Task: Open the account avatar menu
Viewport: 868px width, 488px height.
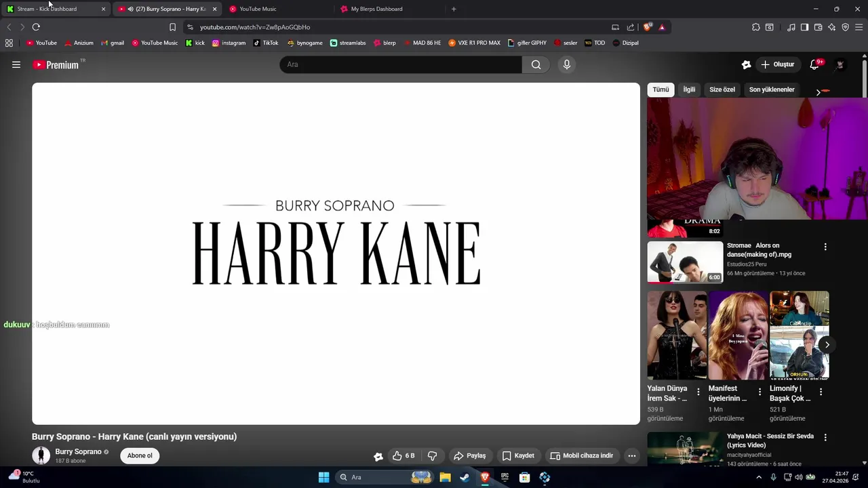Action: [x=840, y=64]
